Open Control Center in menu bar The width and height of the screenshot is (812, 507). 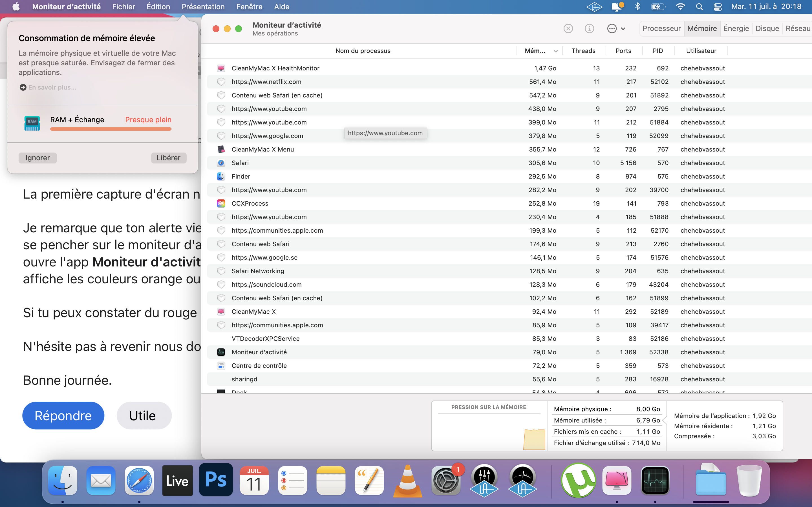pos(717,7)
